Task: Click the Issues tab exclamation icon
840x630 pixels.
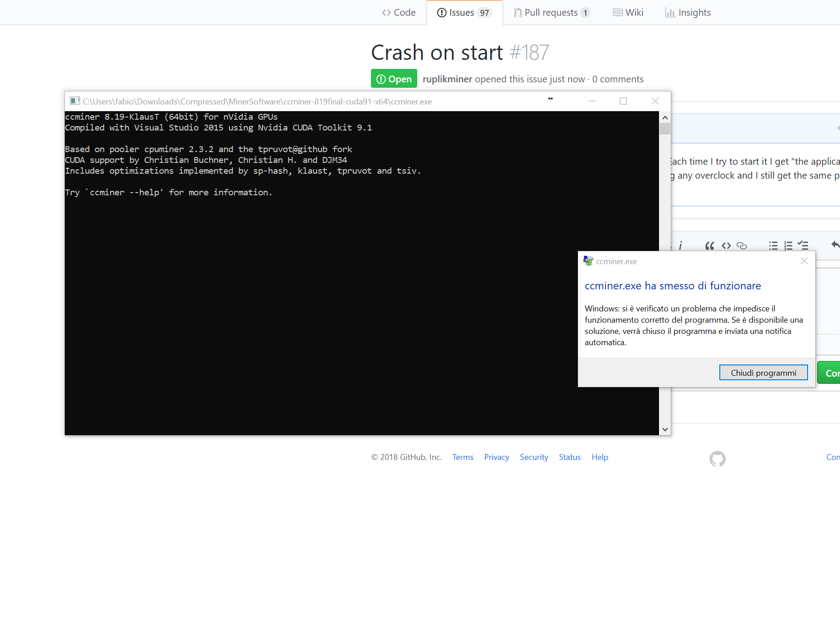Action: coord(442,13)
